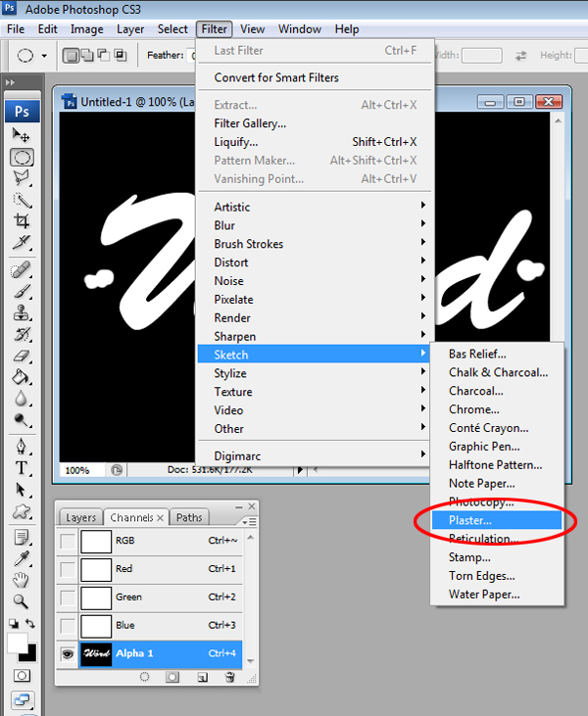
Task: Select the Custom Shape tool
Action: (x=21, y=511)
